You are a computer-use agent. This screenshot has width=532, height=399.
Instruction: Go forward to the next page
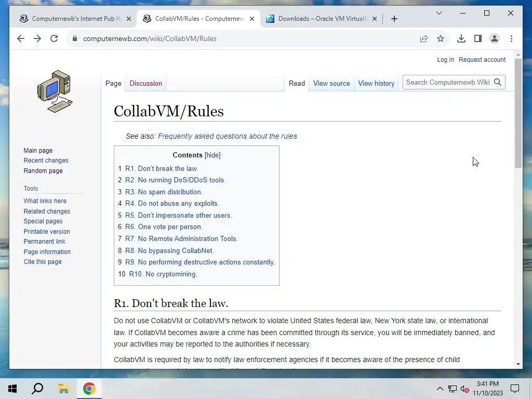pyautogui.click(x=37, y=38)
